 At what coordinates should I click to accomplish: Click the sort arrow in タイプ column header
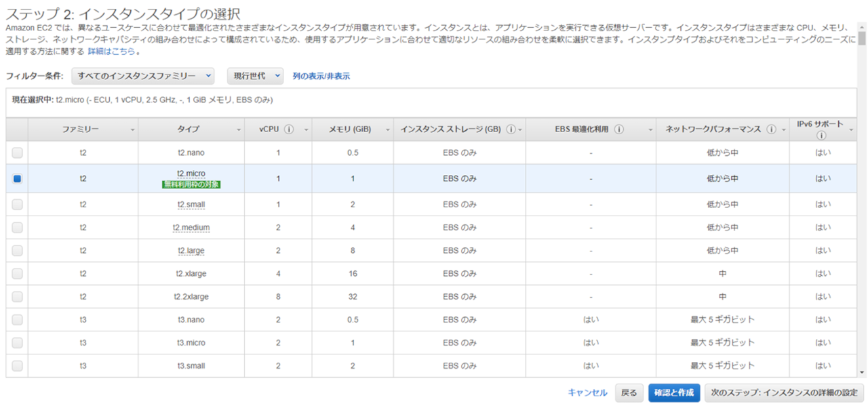[239, 130]
